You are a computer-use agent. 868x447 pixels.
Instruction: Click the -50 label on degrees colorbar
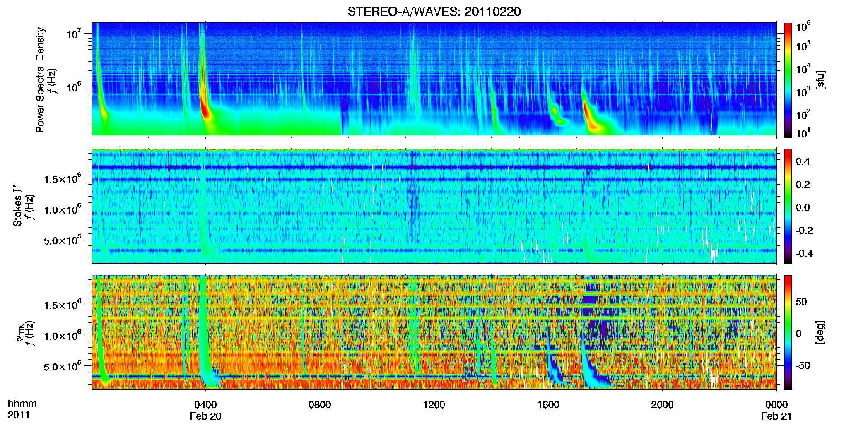point(803,365)
